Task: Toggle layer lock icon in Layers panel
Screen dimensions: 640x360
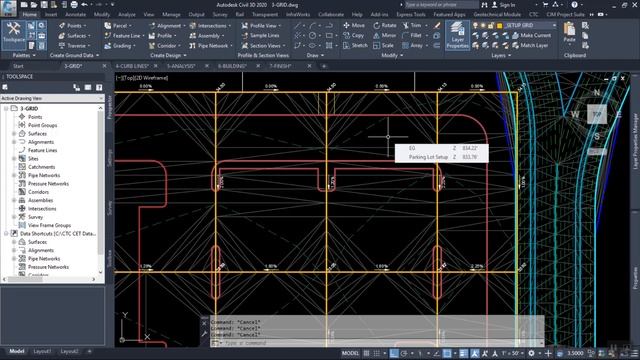Action: (491, 25)
